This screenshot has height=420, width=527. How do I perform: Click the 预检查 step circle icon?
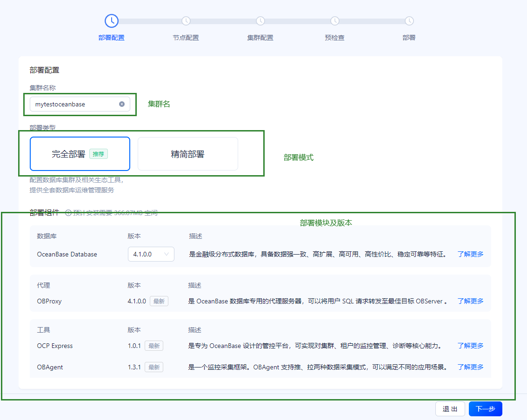click(x=335, y=21)
